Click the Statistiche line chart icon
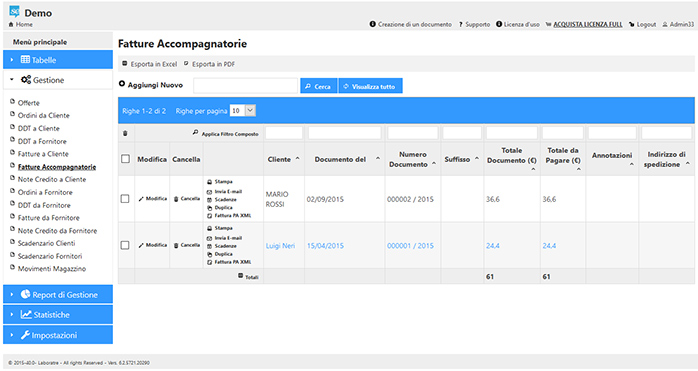Viewport: 698px width, 371px height. [x=26, y=314]
